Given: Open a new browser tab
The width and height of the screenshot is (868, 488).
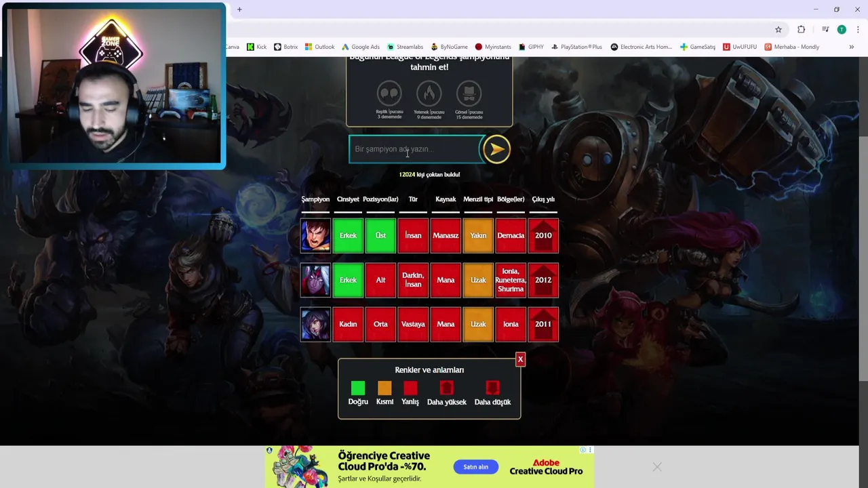Looking at the screenshot, I should tap(239, 9).
